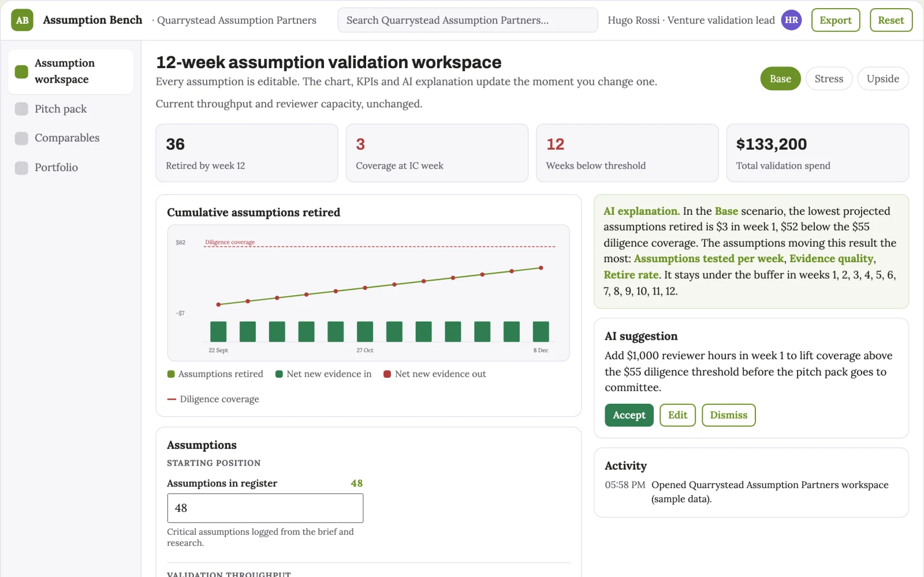Click the Portfolio sidebar icon

(21, 167)
